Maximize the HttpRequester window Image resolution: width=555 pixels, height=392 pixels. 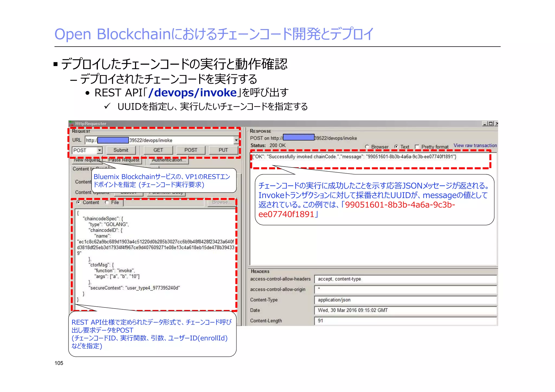pyautogui.click(x=490, y=124)
